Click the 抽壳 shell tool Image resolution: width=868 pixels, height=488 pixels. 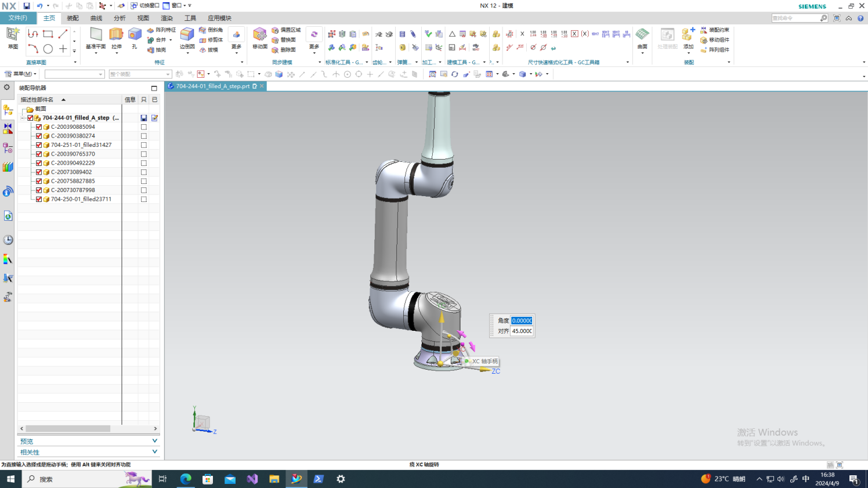(157, 50)
